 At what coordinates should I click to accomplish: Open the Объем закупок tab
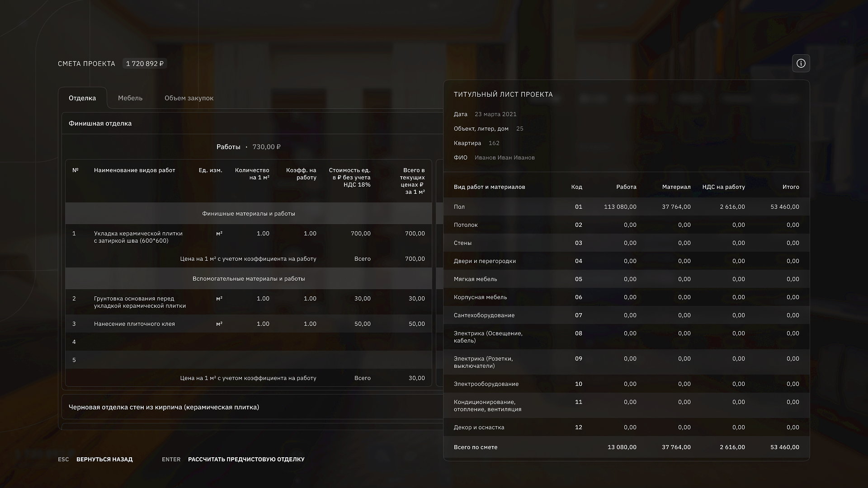(189, 98)
